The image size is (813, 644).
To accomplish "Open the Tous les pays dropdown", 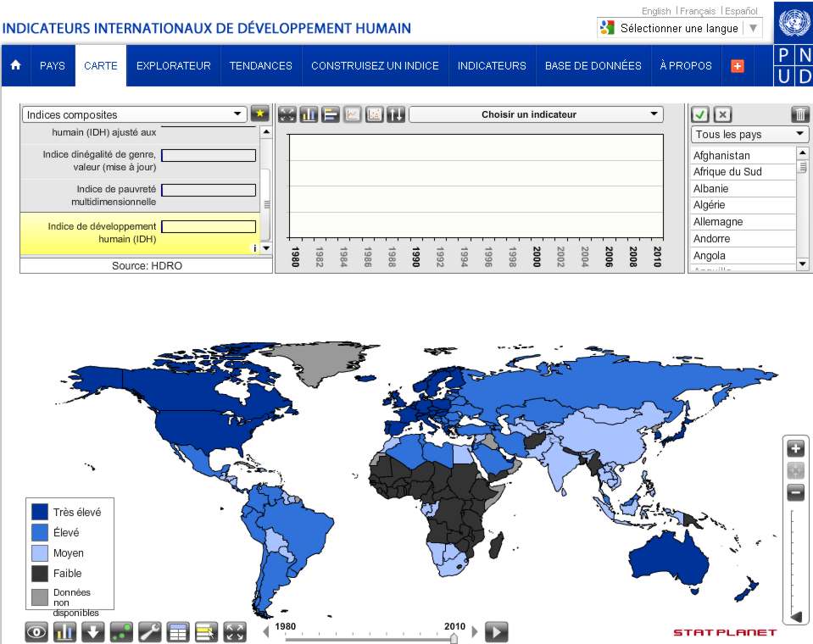I will point(750,135).
